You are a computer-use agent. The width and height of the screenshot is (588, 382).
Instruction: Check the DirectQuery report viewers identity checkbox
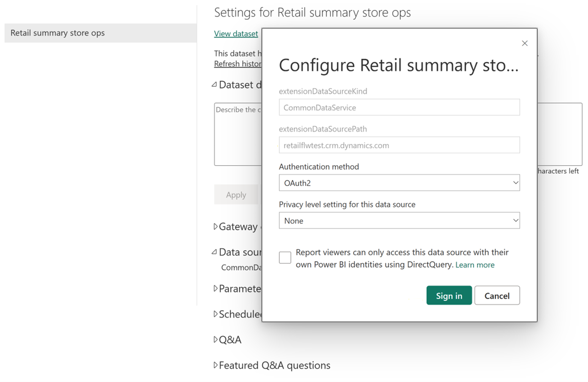pos(285,258)
